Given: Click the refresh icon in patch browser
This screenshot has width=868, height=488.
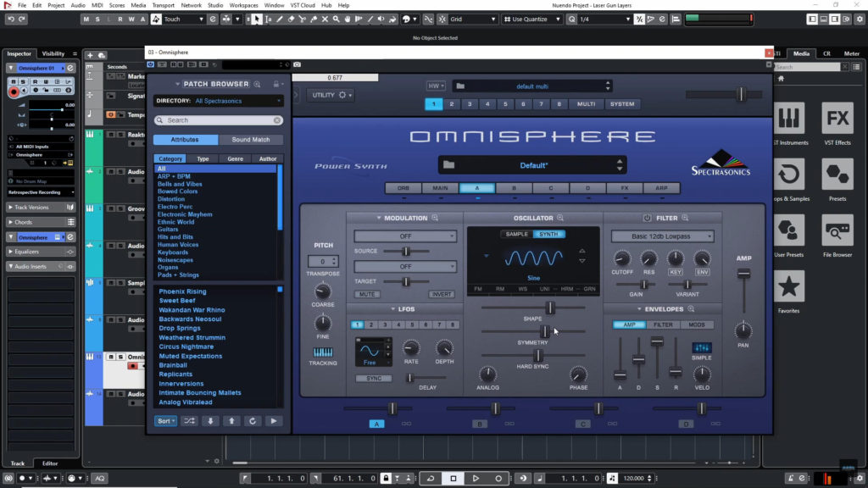Looking at the screenshot, I should tap(252, 420).
